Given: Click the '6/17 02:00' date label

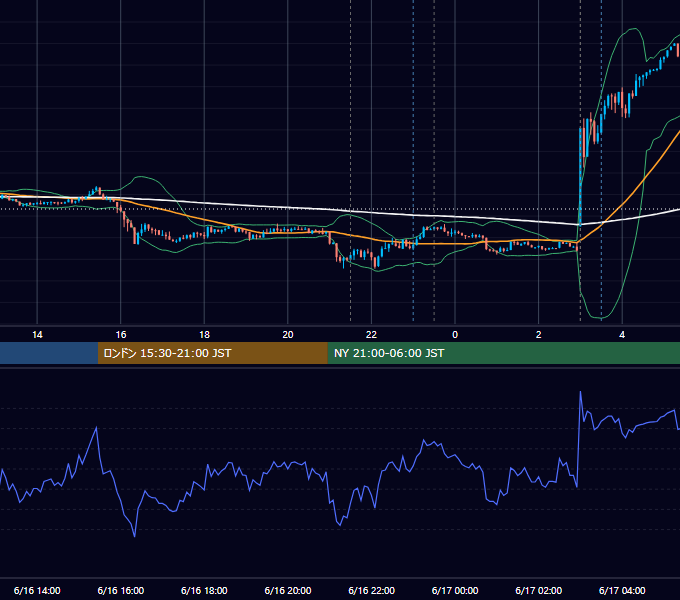Looking at the screenshot, I should click(x=539, y=590).
